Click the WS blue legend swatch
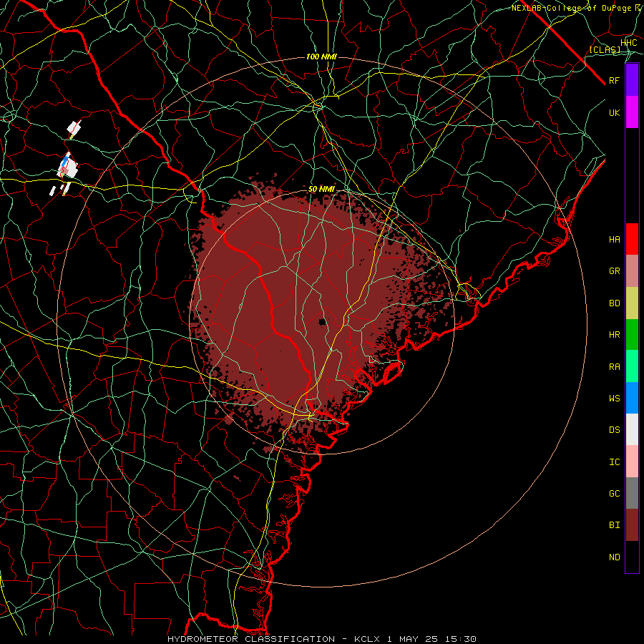Image resolution: width=644 pixels, height=644 pixels. [x=632, y=398]
